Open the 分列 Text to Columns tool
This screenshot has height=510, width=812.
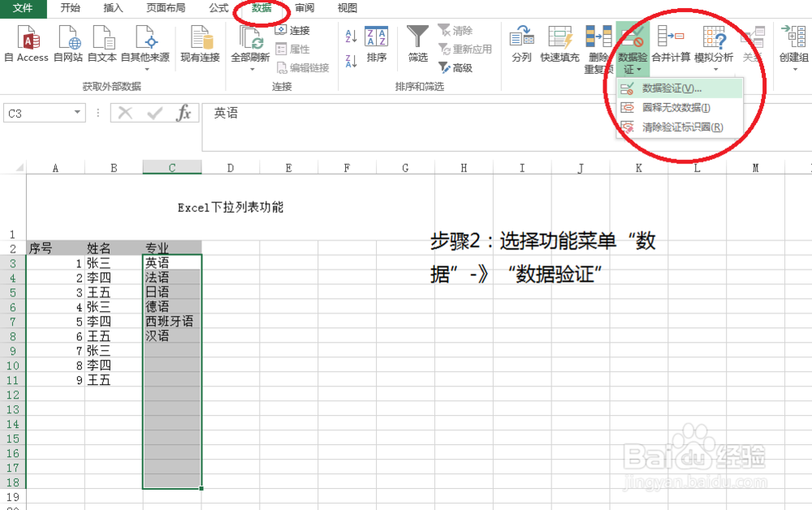coord(520,45)
